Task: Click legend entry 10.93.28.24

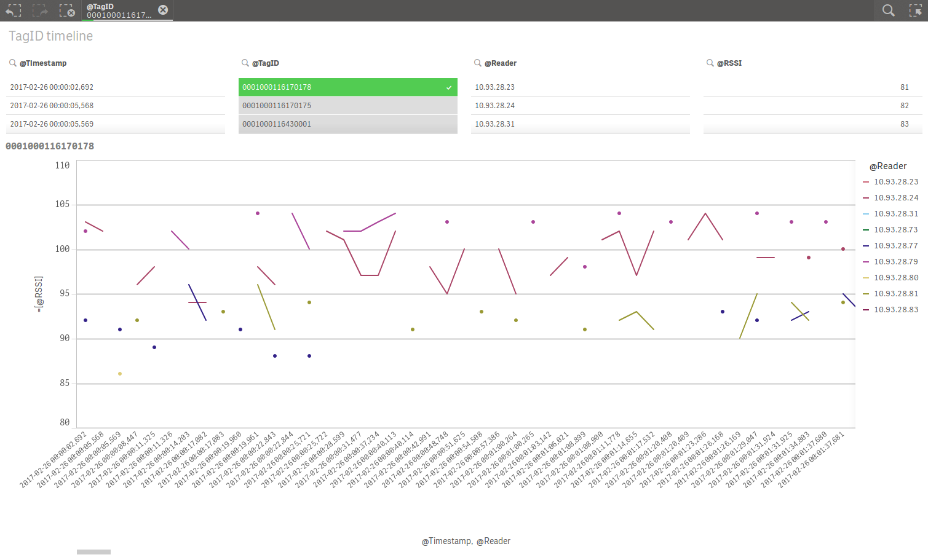Action: click(x=890, y=198)
